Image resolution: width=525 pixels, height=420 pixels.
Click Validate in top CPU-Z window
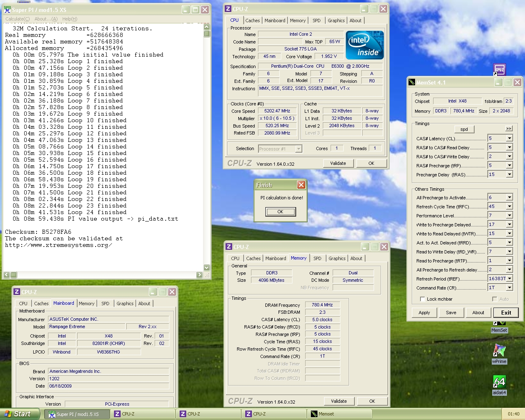tap(338, 163)
